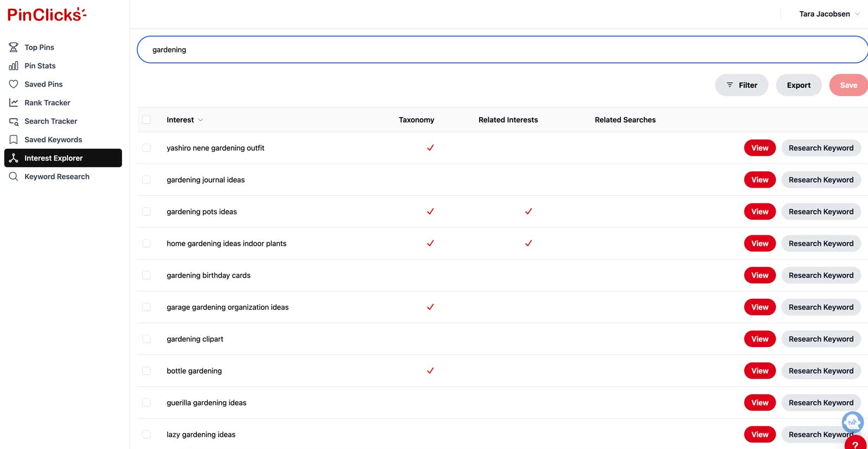Select checkbox for bottle gardening row
The width and height of the screenshot is (868, 449).
(146, 371)
